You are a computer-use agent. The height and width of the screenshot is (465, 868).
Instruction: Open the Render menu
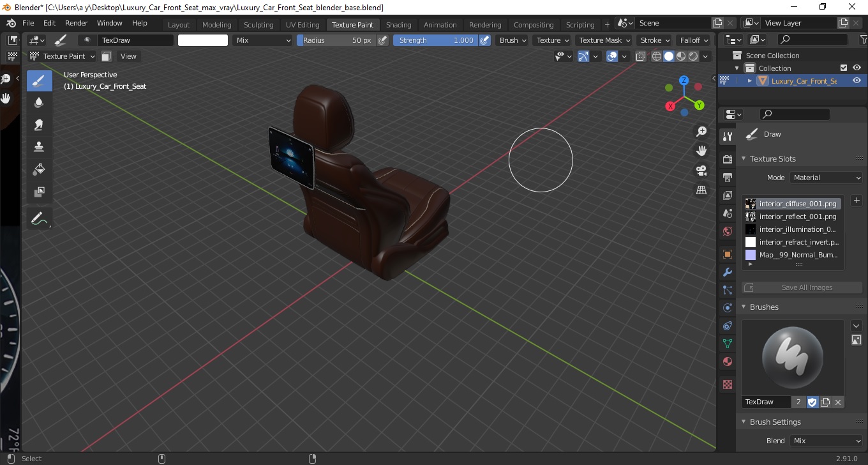click(77, 23)
